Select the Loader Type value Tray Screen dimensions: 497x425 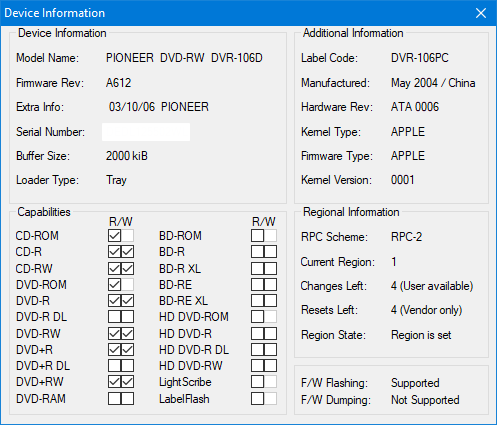coord(116,180)
